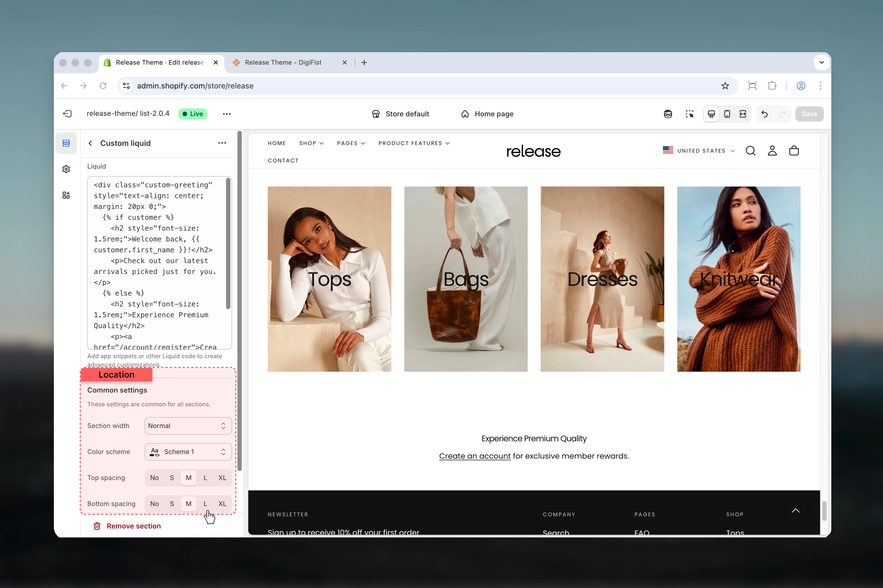Click the browser screen capture icon
Screen dimensions: 883x588
pos(752,86)
